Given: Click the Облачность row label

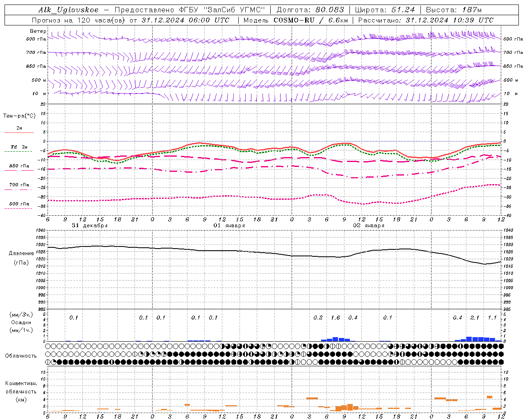Looking at the screenshot, I should [21, 356].
